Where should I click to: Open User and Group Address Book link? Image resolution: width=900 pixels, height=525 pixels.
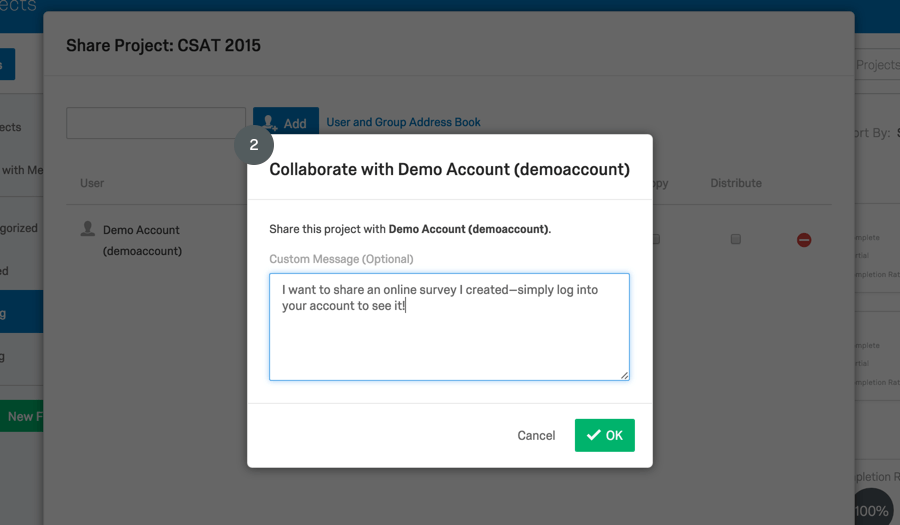[404, 122]
